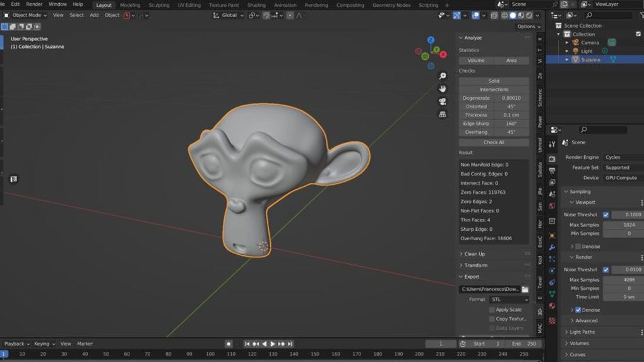
Task: Click the Solid check button
Action: (x=494, y=81)
